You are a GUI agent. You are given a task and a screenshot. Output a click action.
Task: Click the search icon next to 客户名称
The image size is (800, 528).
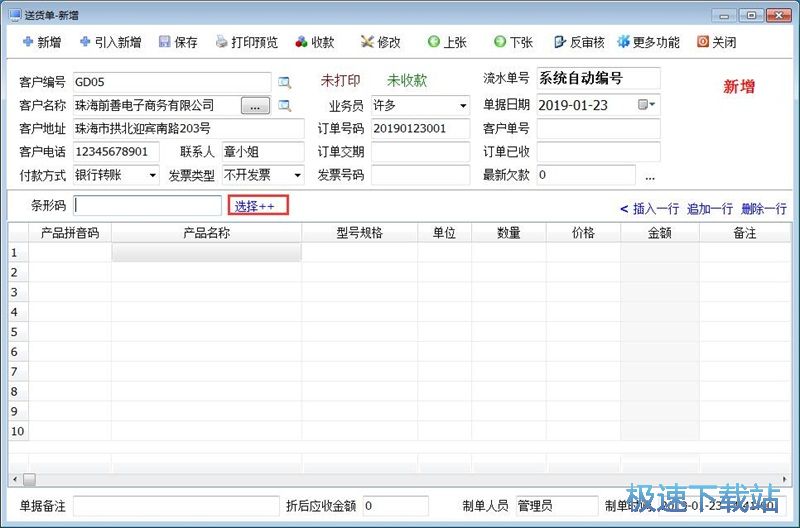tap(284, 106)
